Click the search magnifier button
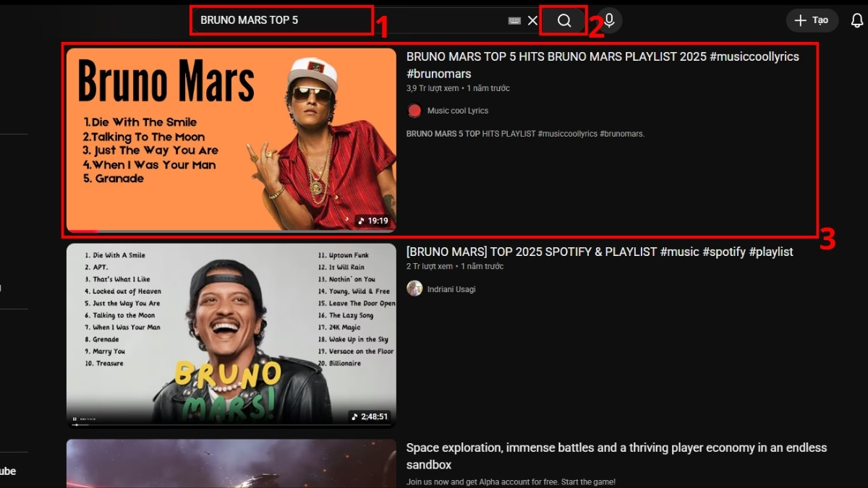This screenshot has width=868, height=488. coord(564,20)
